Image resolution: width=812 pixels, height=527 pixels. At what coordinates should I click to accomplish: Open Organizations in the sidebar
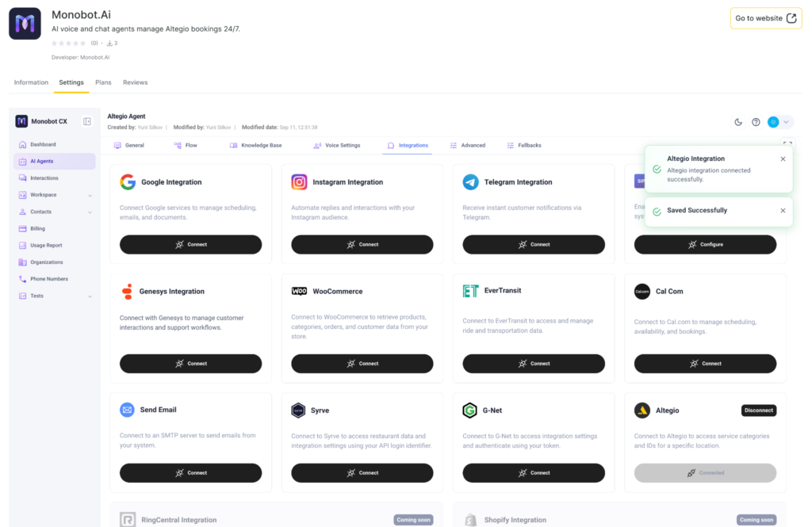point(55,262)
